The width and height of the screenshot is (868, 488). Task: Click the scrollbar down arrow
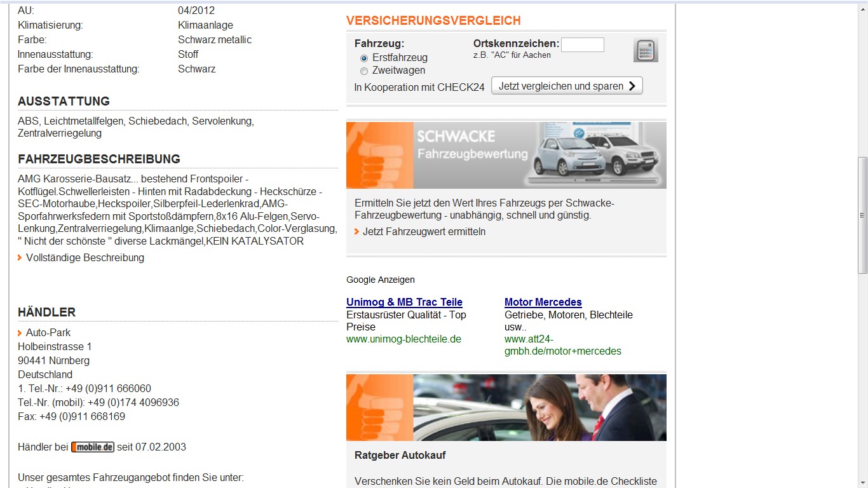pos(862,483)
